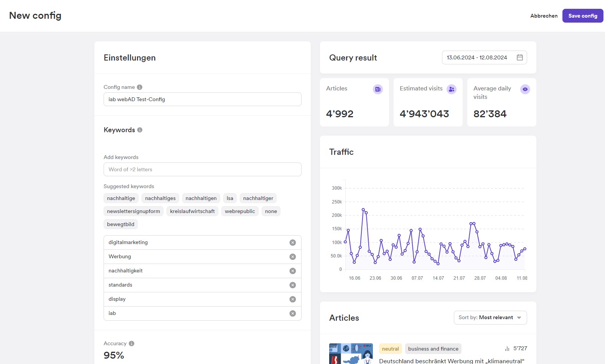The image size is (605, 364).
Task: Click the info icon beside Config name
Action: [x=140, y=87]
